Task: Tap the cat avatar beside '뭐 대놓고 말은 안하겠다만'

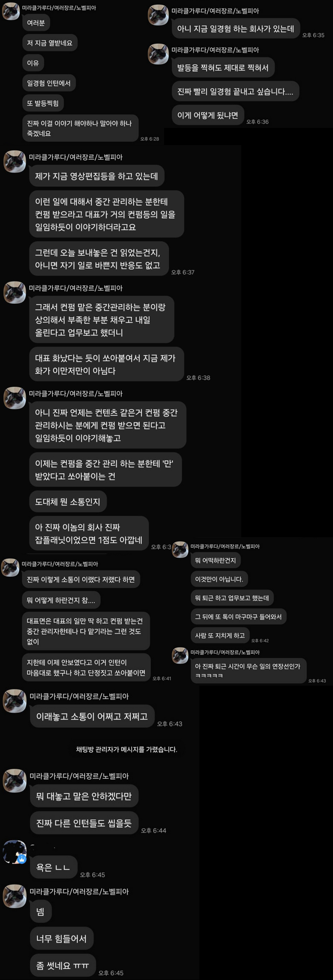Action: tap(15, 781)
